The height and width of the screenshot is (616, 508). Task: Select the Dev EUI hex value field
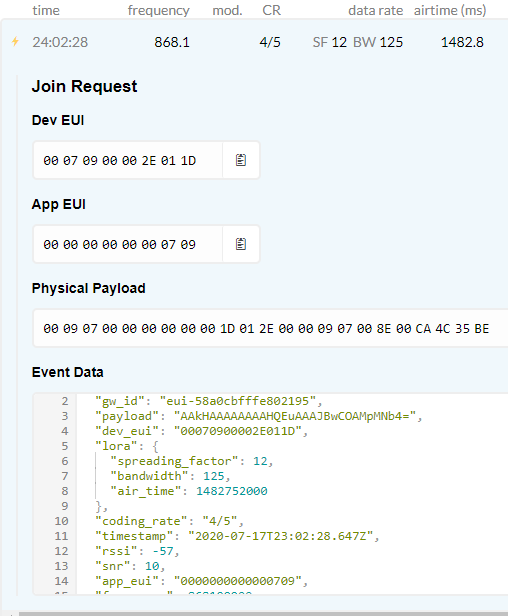pyautogui.click(x=128, y=160)
